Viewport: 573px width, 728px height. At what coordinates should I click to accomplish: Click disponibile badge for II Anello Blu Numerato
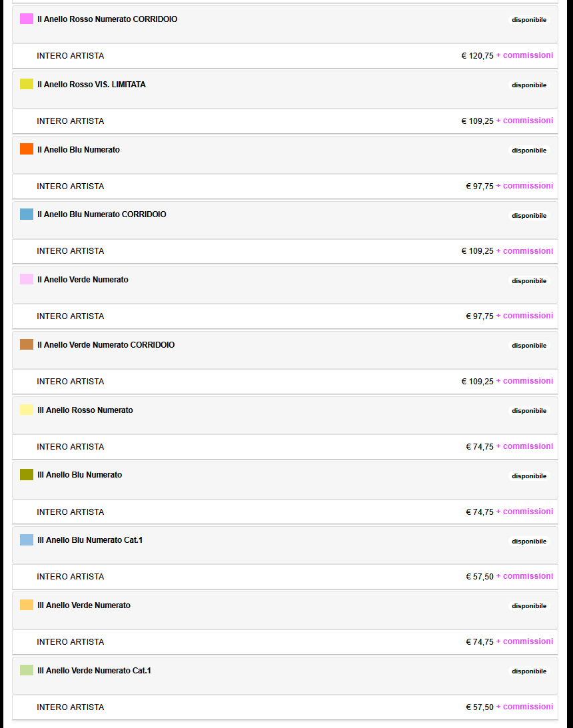coord(529,151)
